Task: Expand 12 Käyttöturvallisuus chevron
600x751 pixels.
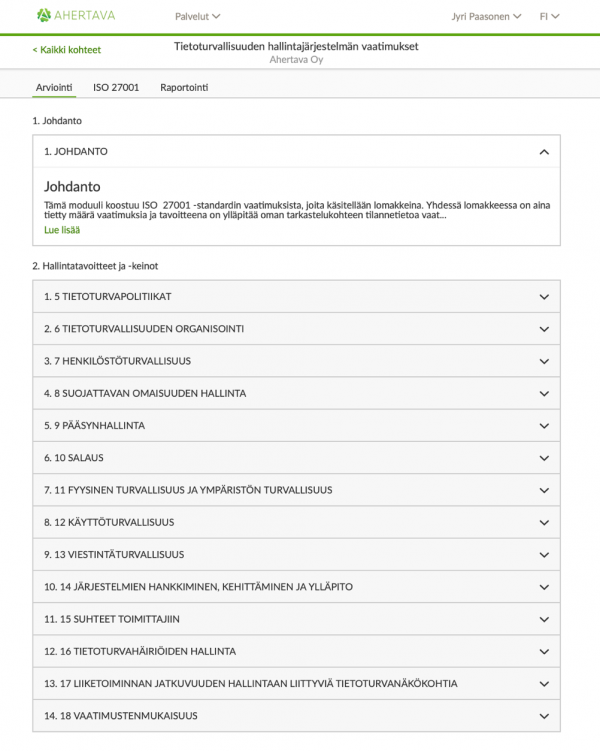Action: click(544, 522)
